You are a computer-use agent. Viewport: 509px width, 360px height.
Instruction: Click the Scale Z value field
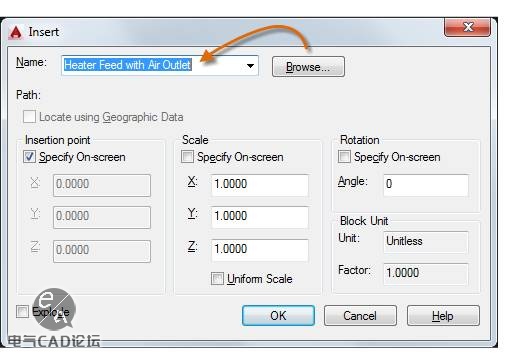pyautogui.click(x=260, y=250)
